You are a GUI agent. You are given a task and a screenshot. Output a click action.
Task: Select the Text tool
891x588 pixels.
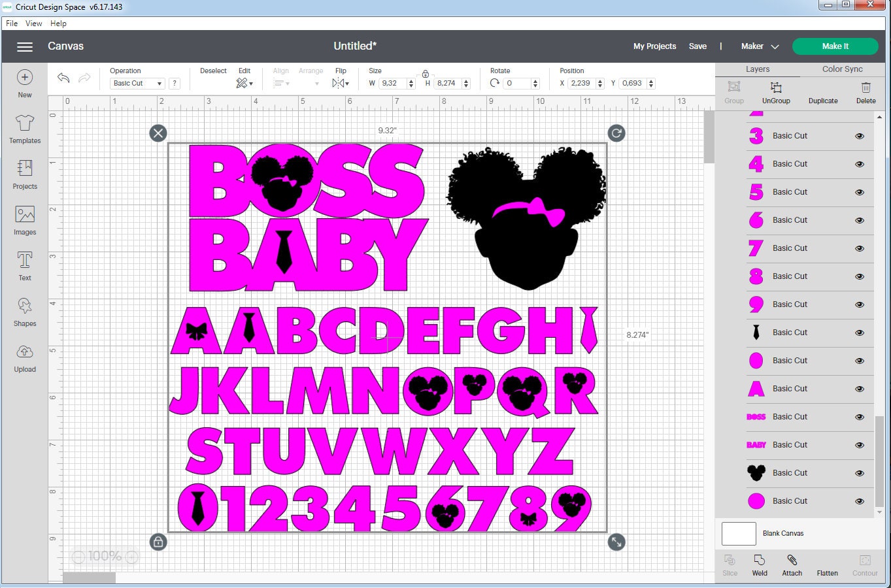pos(24,266)
